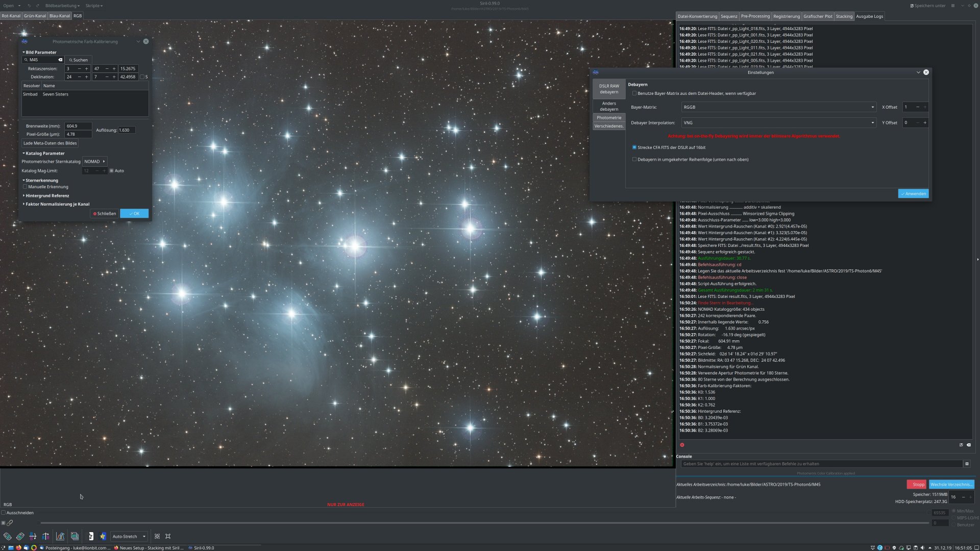Open the Bildbearbeitung menu
This screenshot has height=551, width=980.
click(62, 6)
